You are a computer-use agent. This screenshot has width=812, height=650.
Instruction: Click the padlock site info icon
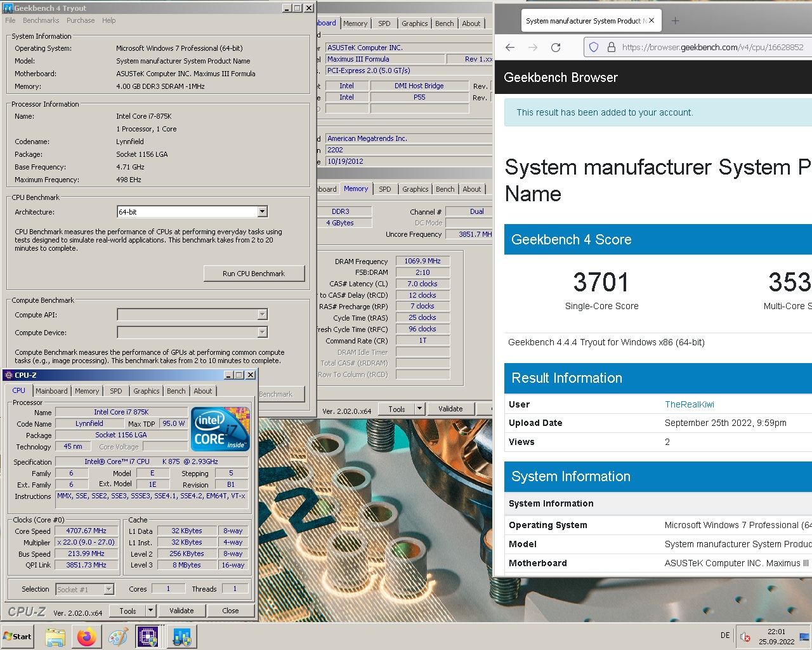coord(612,47)
